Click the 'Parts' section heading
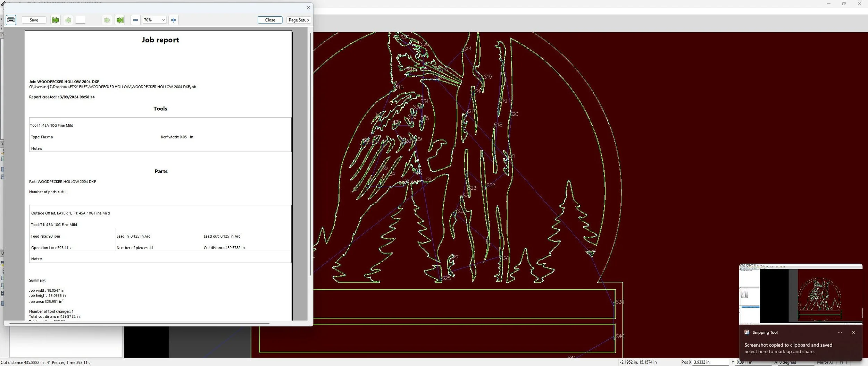The image size is (868, 366). pyautogui.click(x=161, y=171)
